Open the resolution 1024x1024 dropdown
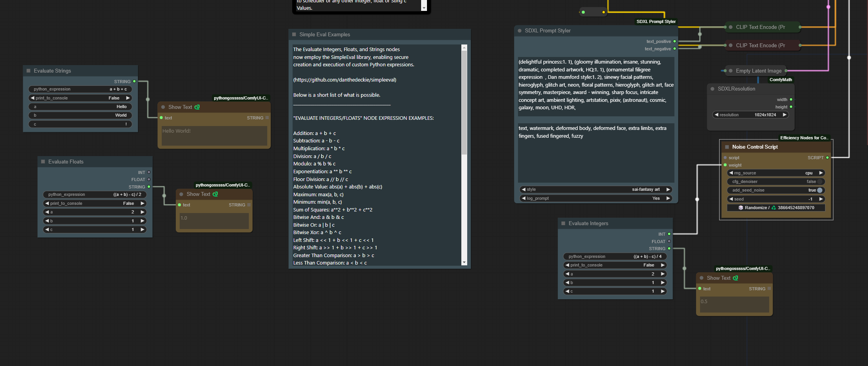 [750, 115]
